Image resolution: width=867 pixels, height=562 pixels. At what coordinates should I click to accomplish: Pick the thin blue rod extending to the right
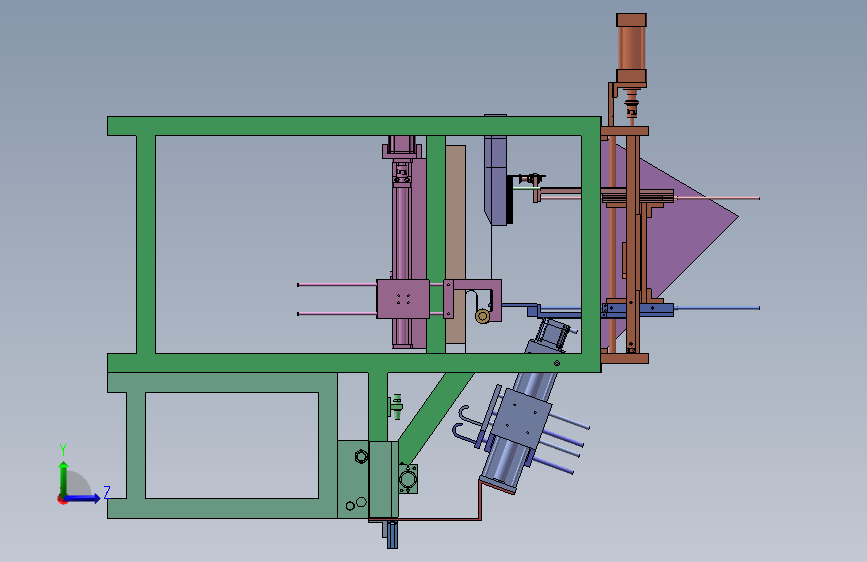coord(717,308)
